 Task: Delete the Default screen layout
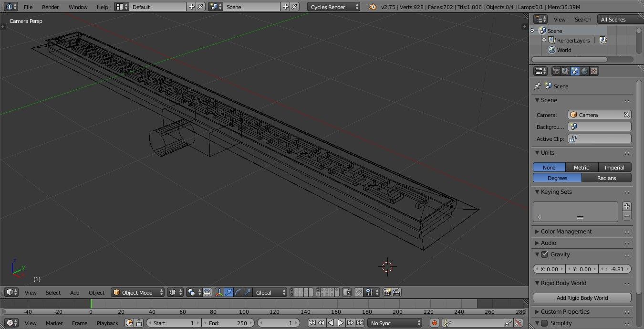(201, 7)
